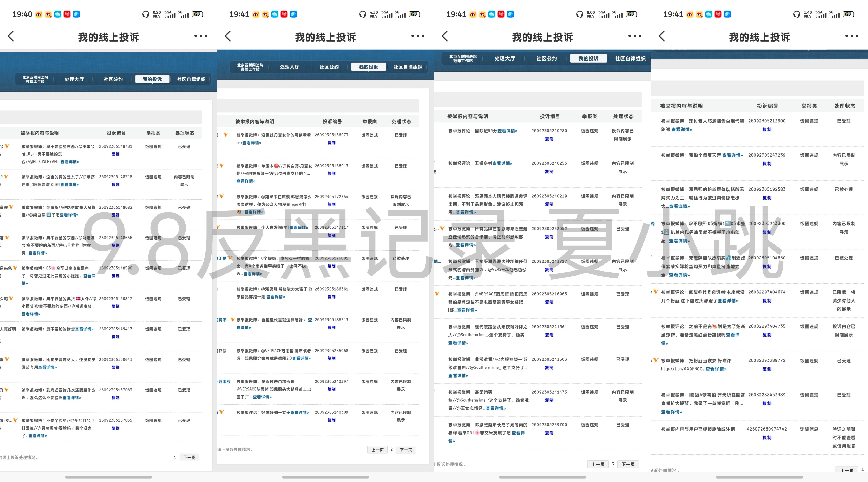
Task: Copy complaint number 426072680974742
Action: tap(767, 438)
